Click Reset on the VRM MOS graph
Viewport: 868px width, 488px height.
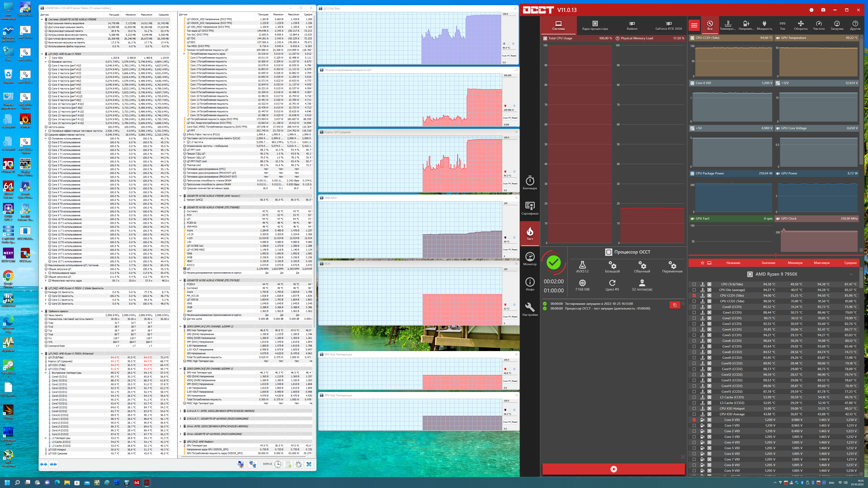(514, 250)
